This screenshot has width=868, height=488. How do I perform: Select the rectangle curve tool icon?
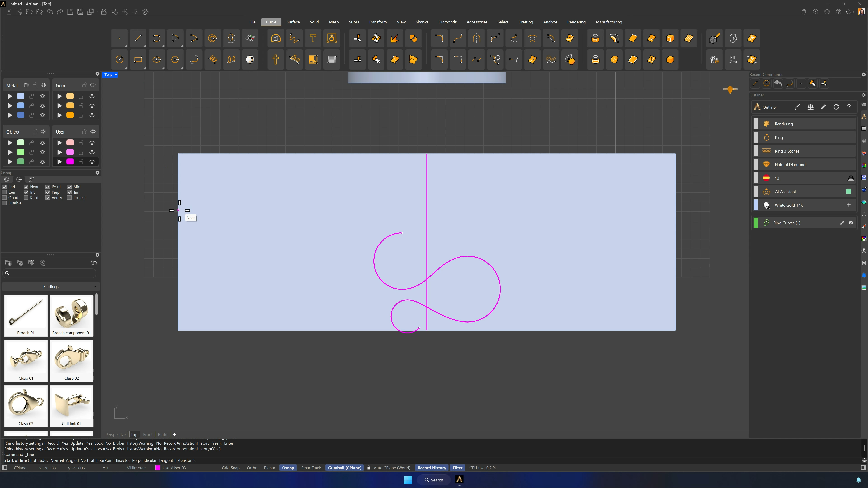pyautogui.click(x=138, y=60)
